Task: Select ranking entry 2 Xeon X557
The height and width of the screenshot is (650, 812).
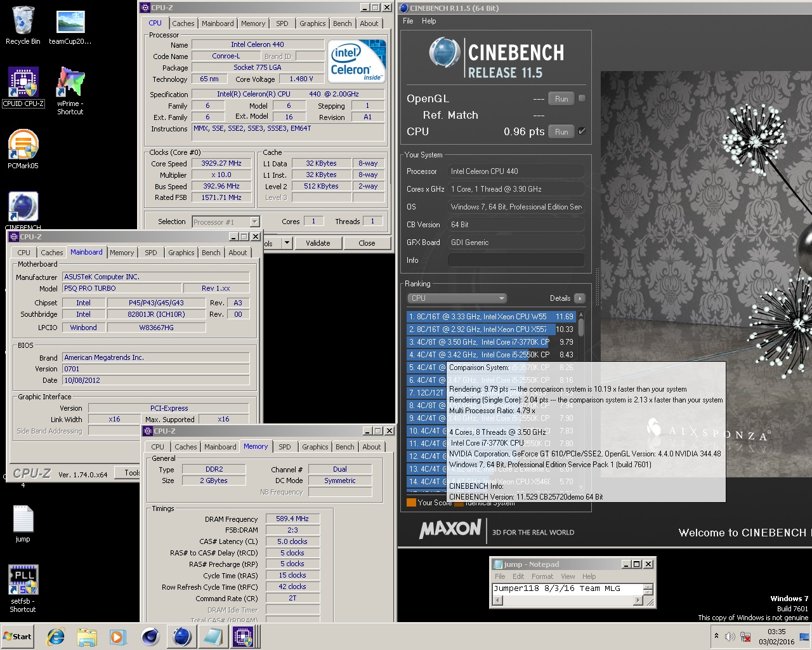Action: tap(491, 329)
